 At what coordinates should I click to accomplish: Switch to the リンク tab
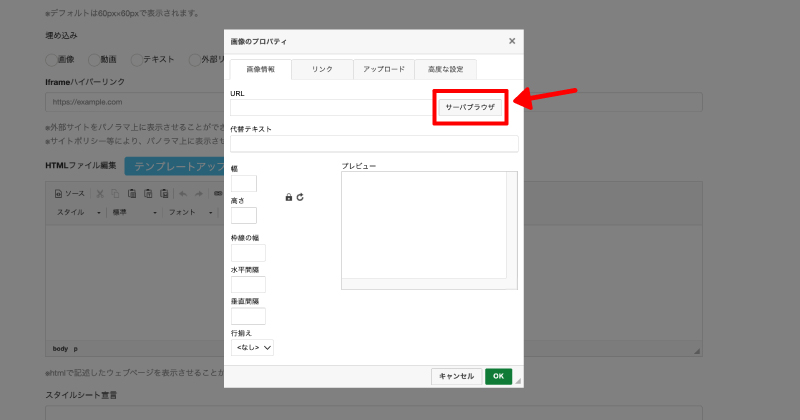(x=322, y=69)
